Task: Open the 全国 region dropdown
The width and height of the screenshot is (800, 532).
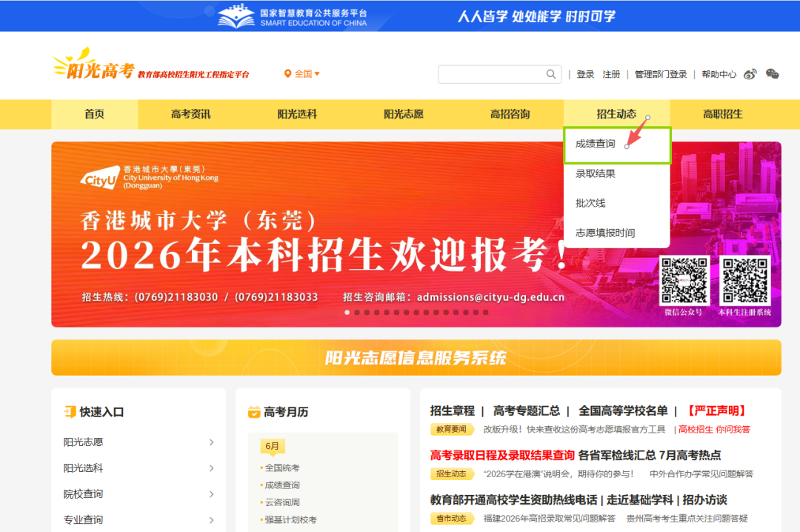Action: click(x=302, y=74)
